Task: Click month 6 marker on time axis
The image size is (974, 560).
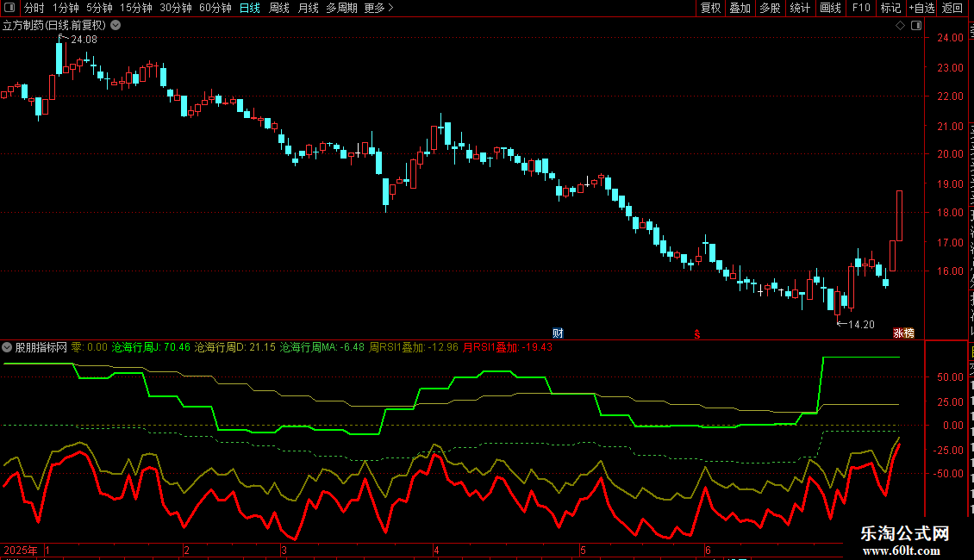Action: [708, 550]
